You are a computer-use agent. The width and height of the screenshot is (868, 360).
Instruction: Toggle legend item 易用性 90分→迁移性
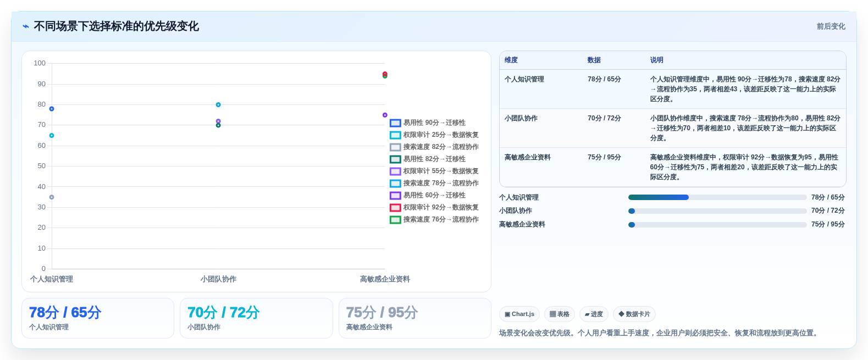click(428, 123)
